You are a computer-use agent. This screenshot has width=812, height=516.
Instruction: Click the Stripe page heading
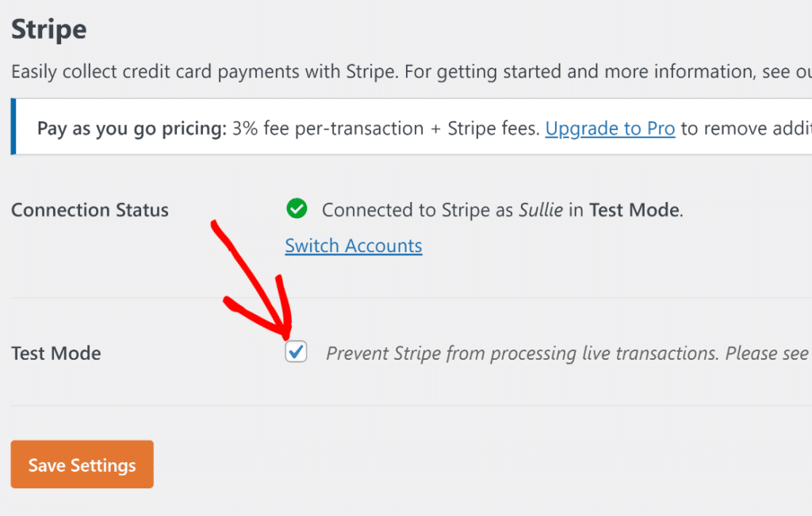(48, 29)
